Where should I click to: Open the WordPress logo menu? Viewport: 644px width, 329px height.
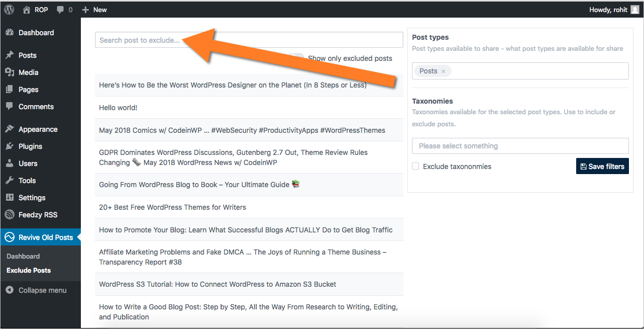coord(9,10)
